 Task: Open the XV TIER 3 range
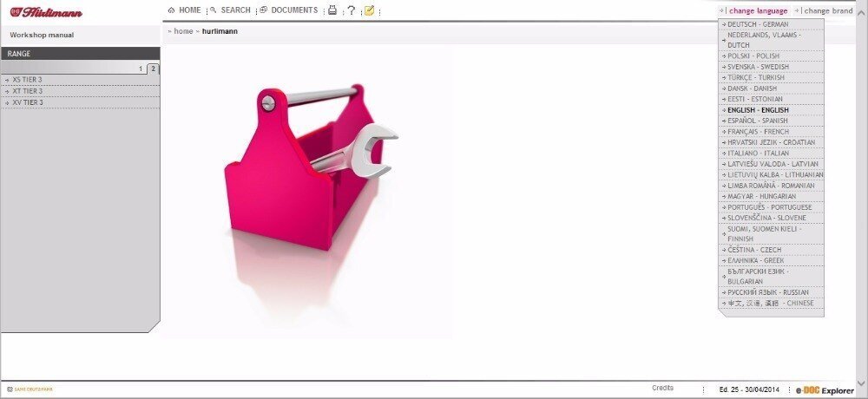[x=28, y=102]
